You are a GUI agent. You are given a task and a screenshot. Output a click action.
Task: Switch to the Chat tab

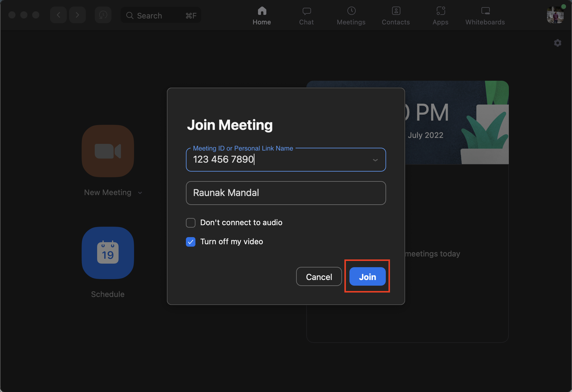click(306, 16)
